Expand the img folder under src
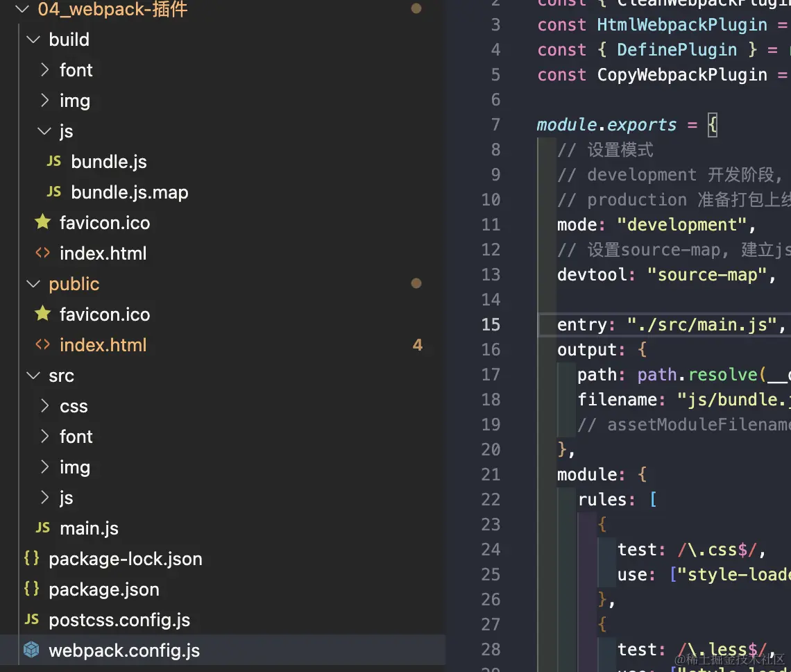 pyautogui.click(x=45, y=467)
